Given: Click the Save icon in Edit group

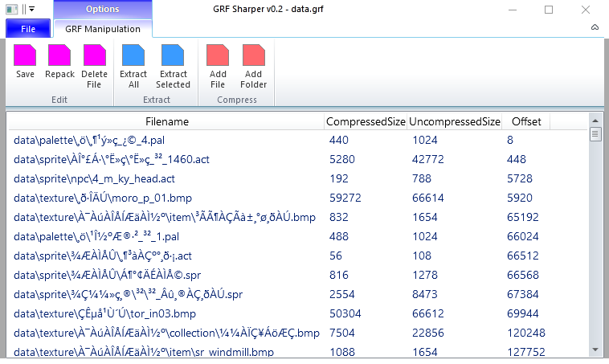Looking at the screenshot, I should [25, 55].
